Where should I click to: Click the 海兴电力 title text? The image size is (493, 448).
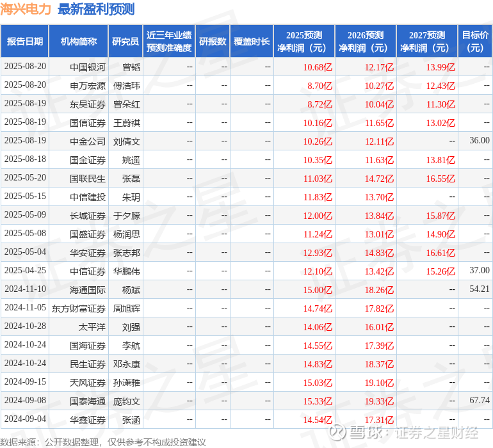click(x=26, y=9)
